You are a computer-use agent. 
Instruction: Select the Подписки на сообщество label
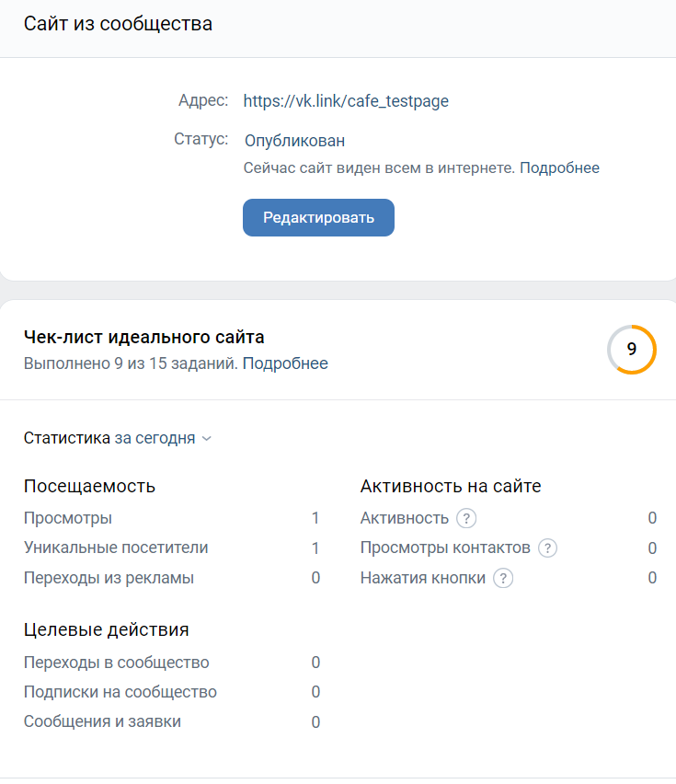120,692
